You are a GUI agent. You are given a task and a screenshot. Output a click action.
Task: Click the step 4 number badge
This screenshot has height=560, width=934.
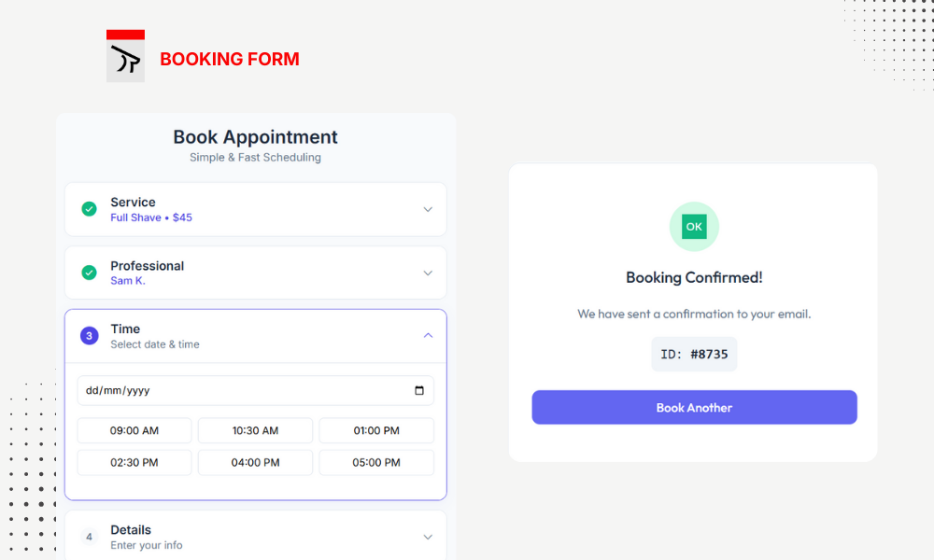click(x=89, y=537)
